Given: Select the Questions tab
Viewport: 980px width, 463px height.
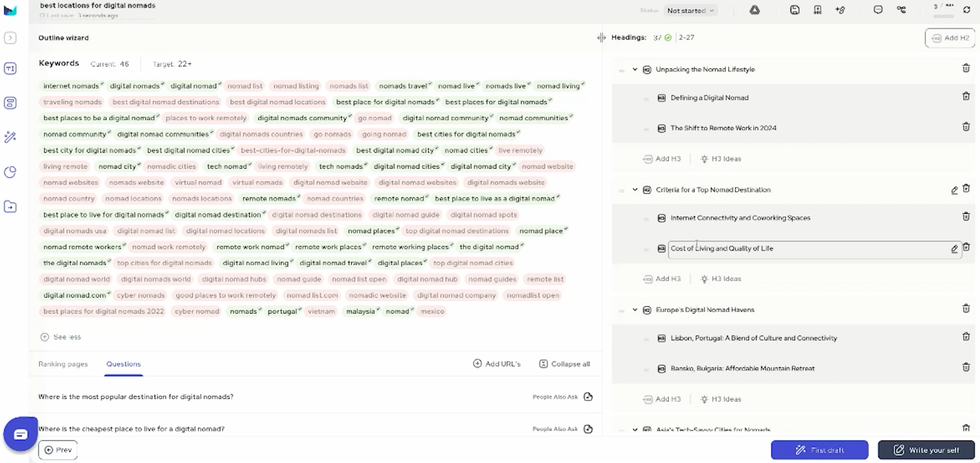Looking at the screenshot, I should coord(123,364).
